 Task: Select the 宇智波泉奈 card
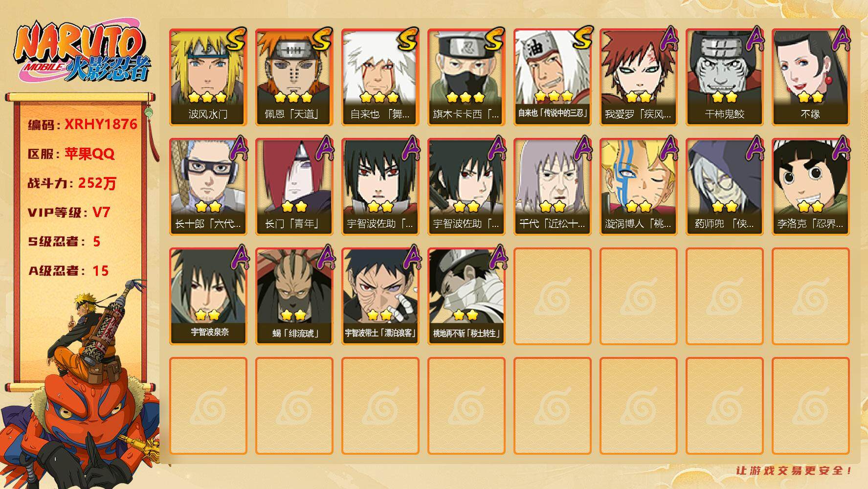[208, 296]
